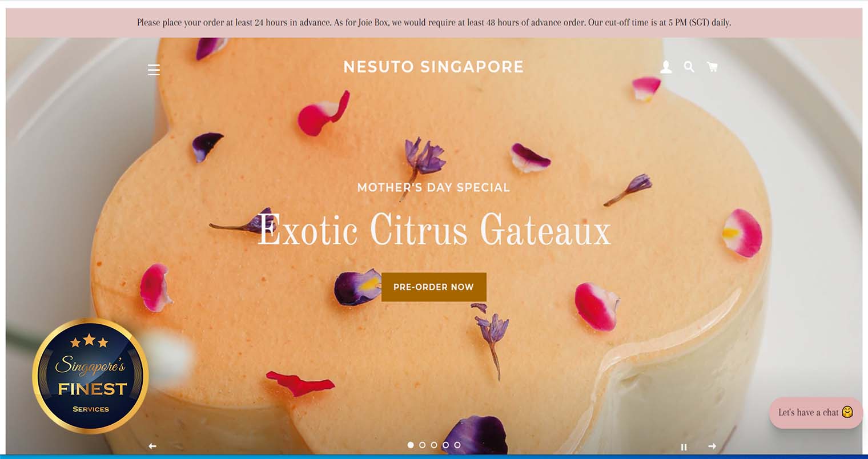
Task: Pause the slideshow autoplay
Action: coord(684,447)
